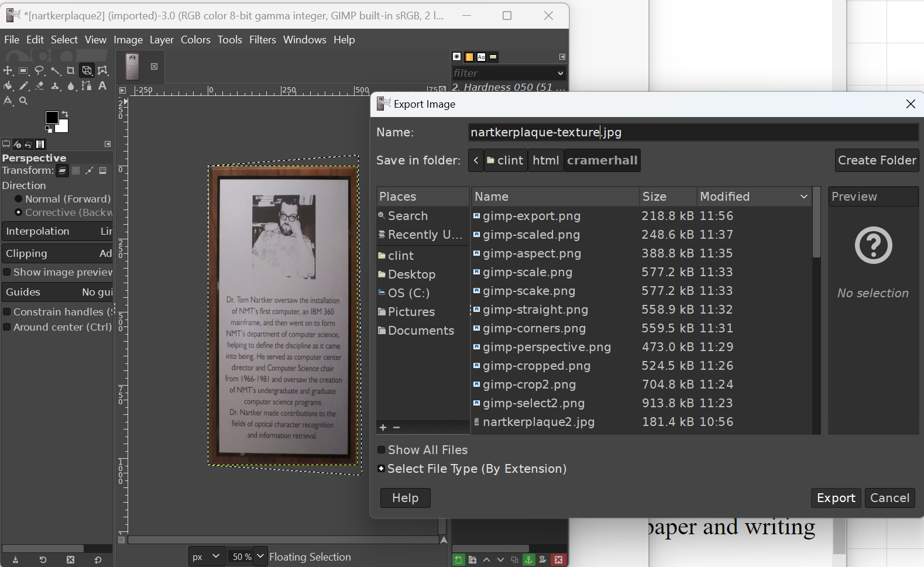924x567 pixels.
Task: Toggle Show image preview checkbox
Action: click(7, 272)
